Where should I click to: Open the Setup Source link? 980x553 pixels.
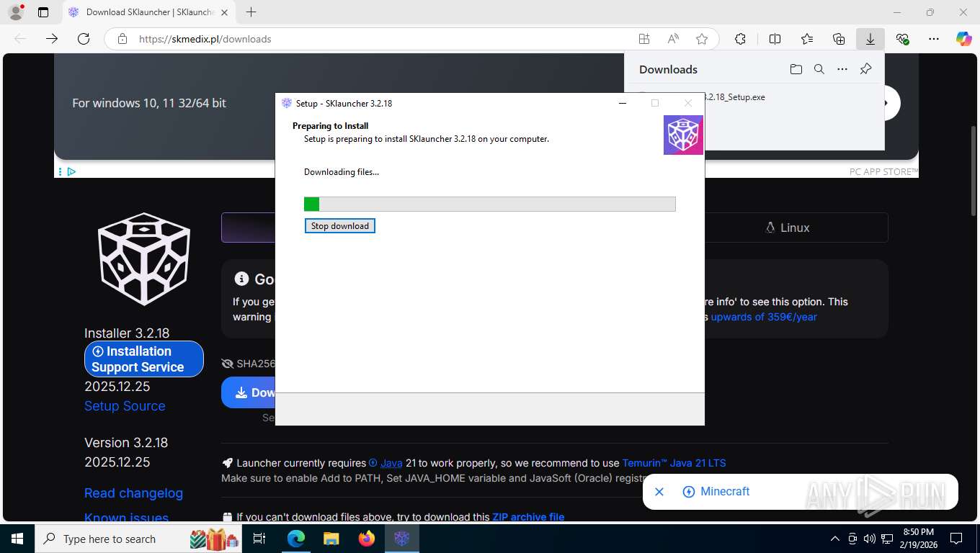(x=125, y=406)
